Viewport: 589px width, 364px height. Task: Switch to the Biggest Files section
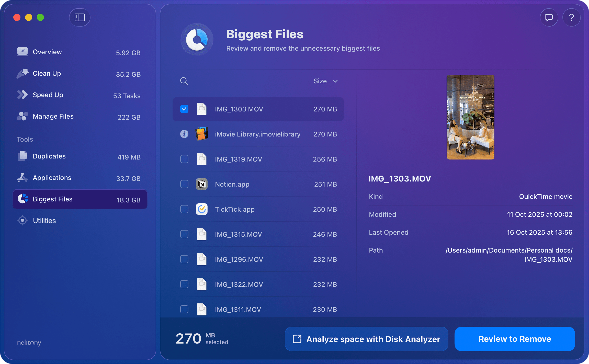pos(52,199)
